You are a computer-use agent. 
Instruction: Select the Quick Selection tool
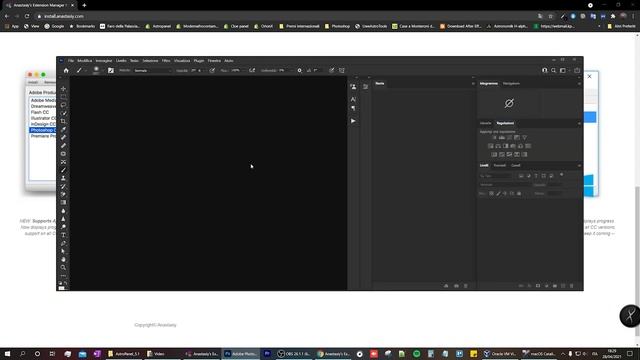point(63,113)
